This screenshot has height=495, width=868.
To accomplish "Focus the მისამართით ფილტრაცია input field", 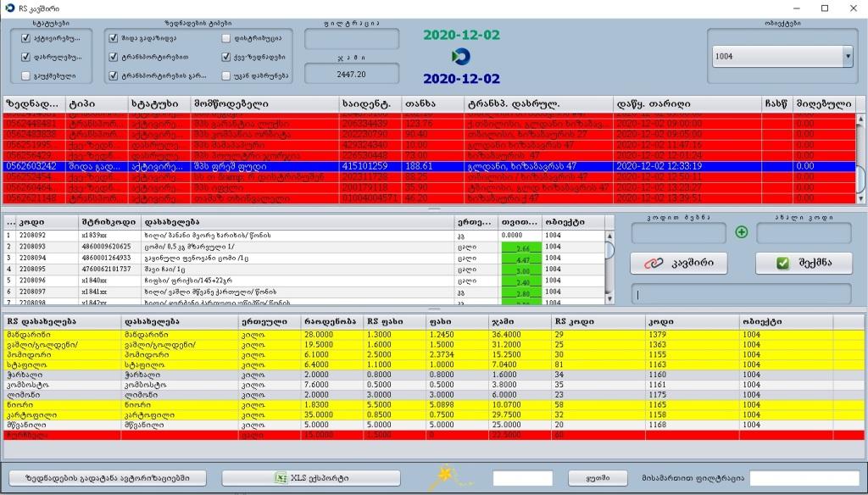I will (804, 478).
